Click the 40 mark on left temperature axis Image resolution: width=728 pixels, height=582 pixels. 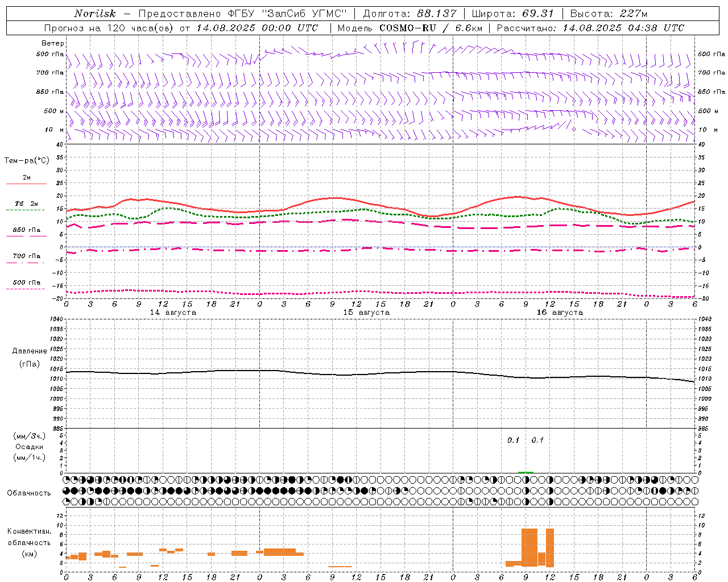[x=59, y=144]
